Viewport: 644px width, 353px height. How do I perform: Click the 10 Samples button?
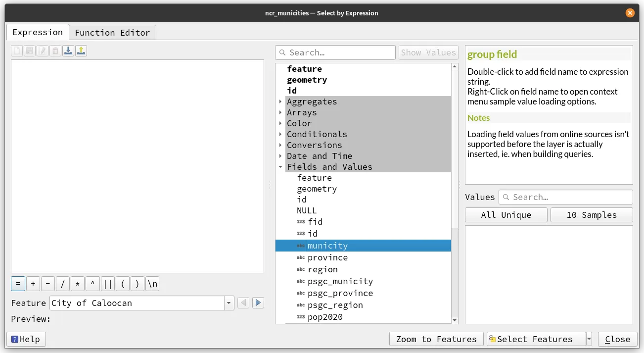tap(591, 214)
